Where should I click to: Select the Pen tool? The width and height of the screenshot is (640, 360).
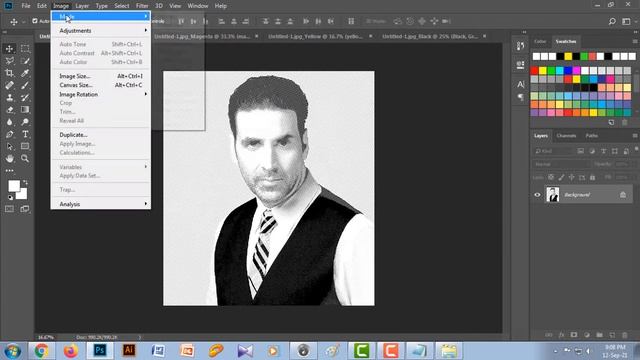(9, 134)
